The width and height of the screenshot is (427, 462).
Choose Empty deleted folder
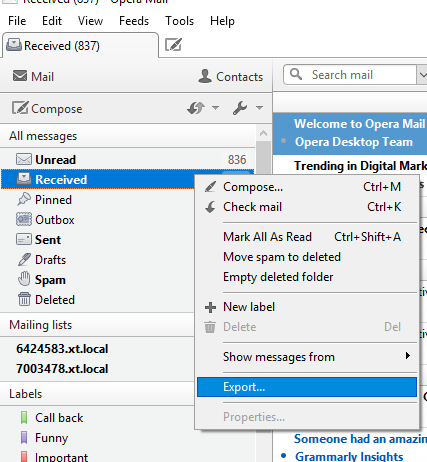pyautogui.click(x=307, y=277)
